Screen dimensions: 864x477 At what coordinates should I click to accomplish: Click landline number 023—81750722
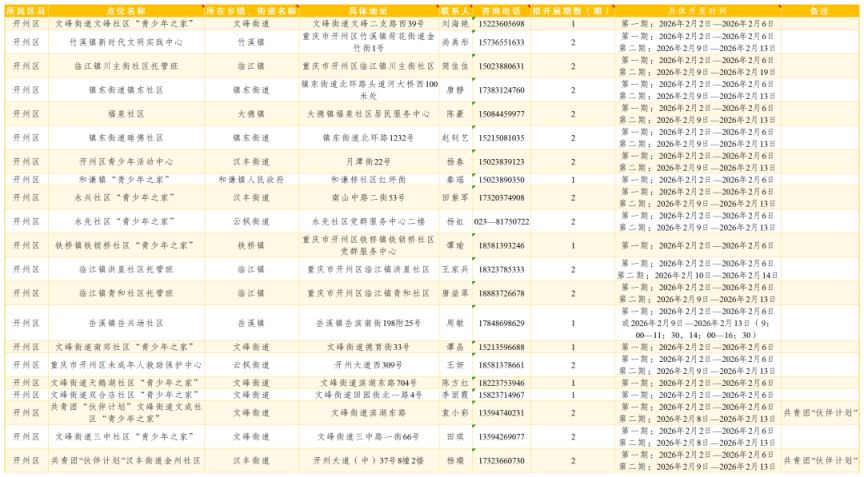(x=501, y=221)
